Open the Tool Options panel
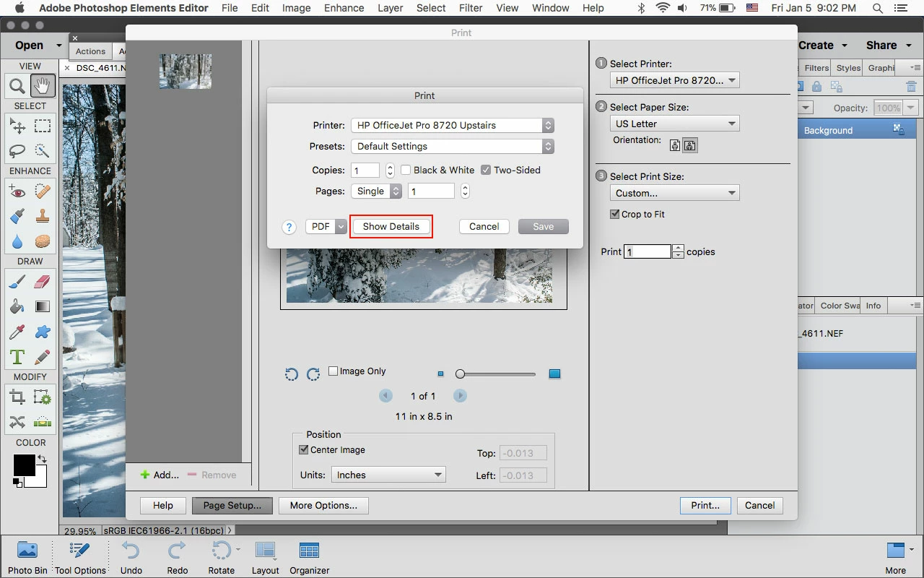Viewport: 924px width, 578px height. pyautogui.click(x=80, y=557)
